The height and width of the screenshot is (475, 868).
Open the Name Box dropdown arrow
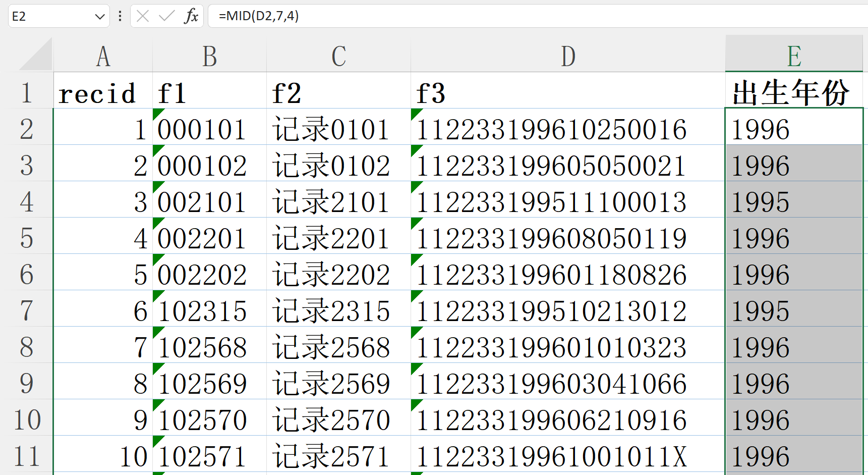[99, 17]
